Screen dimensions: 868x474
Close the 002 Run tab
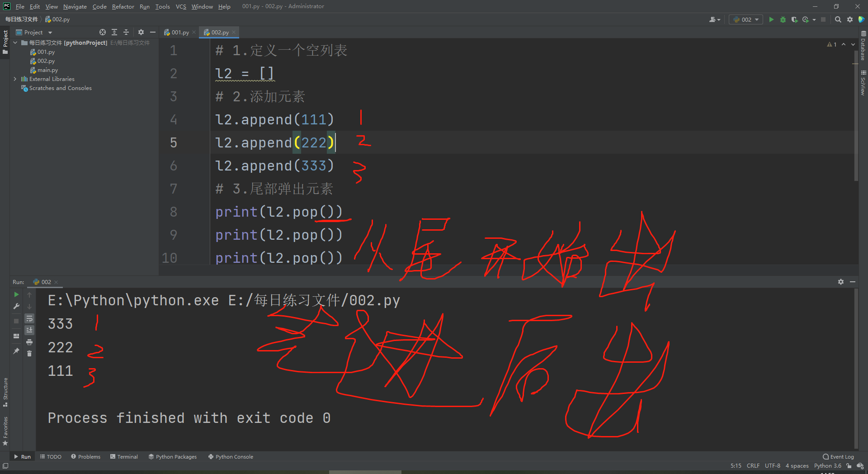56,282
